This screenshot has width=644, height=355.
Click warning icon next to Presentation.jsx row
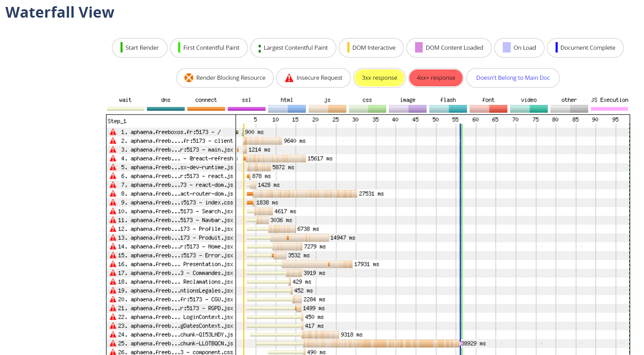point(113,264)
